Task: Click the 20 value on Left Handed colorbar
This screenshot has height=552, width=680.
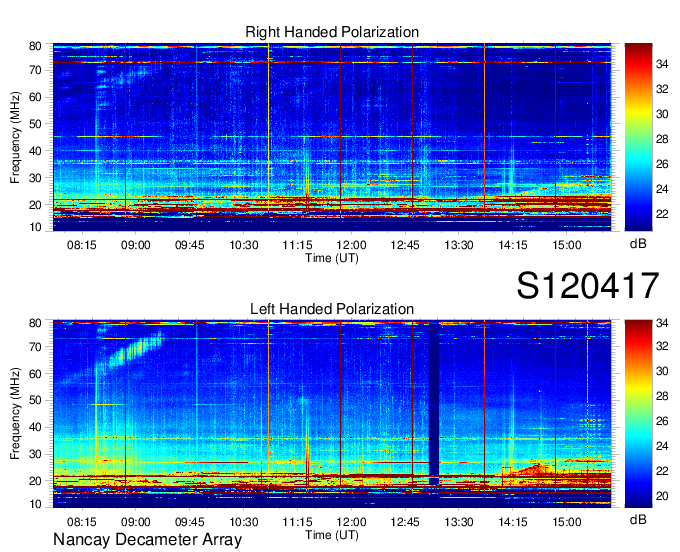Action: [662, 496]
